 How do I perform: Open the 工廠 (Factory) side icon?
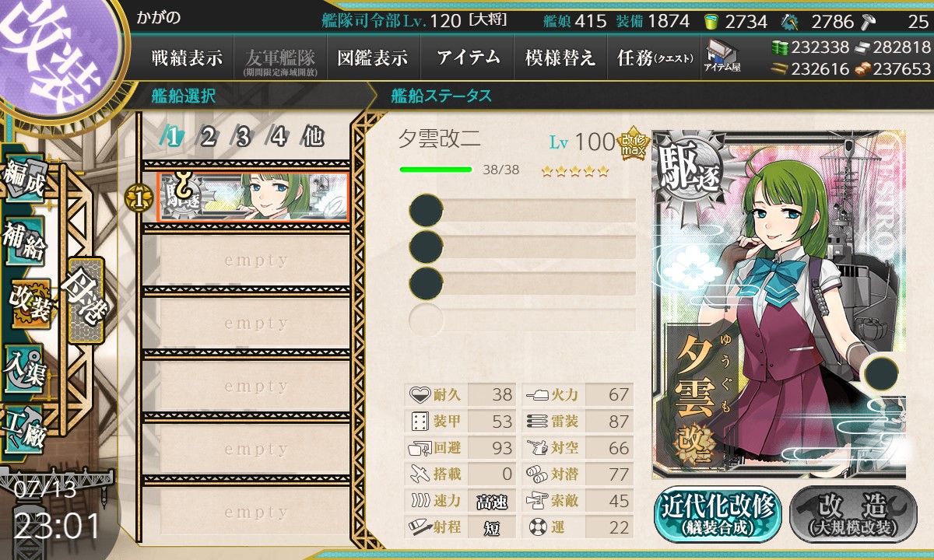23,430
